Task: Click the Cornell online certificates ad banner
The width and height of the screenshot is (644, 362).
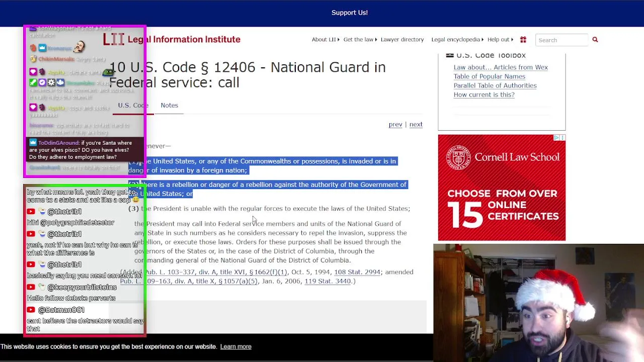Action: point(502,188)
